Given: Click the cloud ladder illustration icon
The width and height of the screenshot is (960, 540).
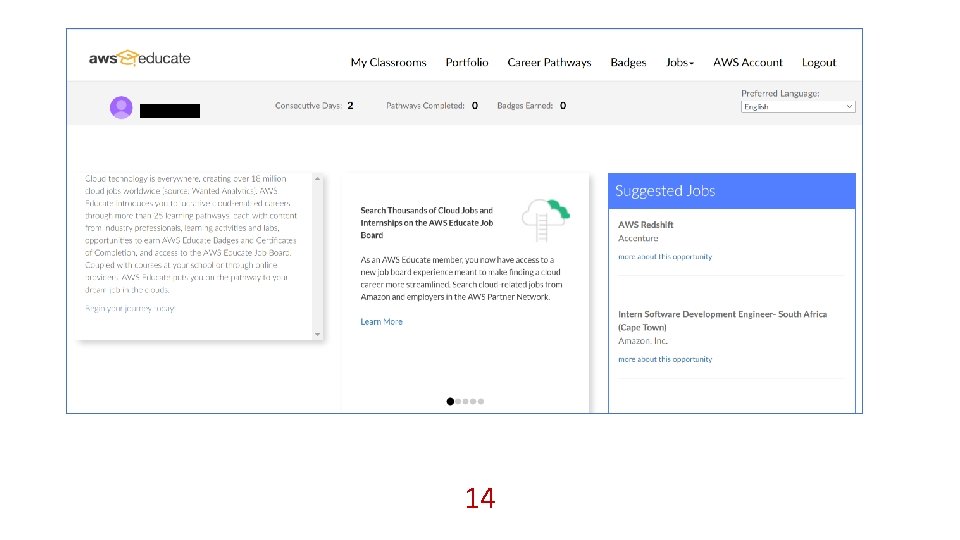Looking at the screenshot, I should click(545, 220).
